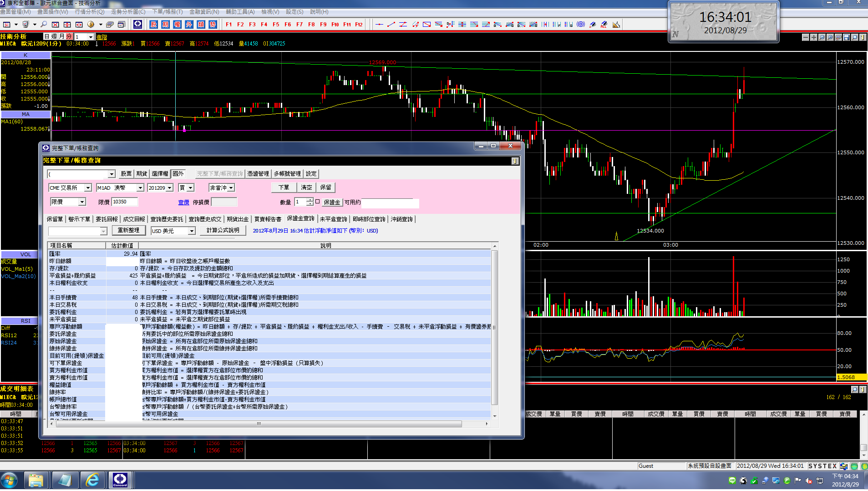This screenshot has width=868, height=491.
Task: Click the F1 shortcut toolbar button
Action: (x=228, y=25)
